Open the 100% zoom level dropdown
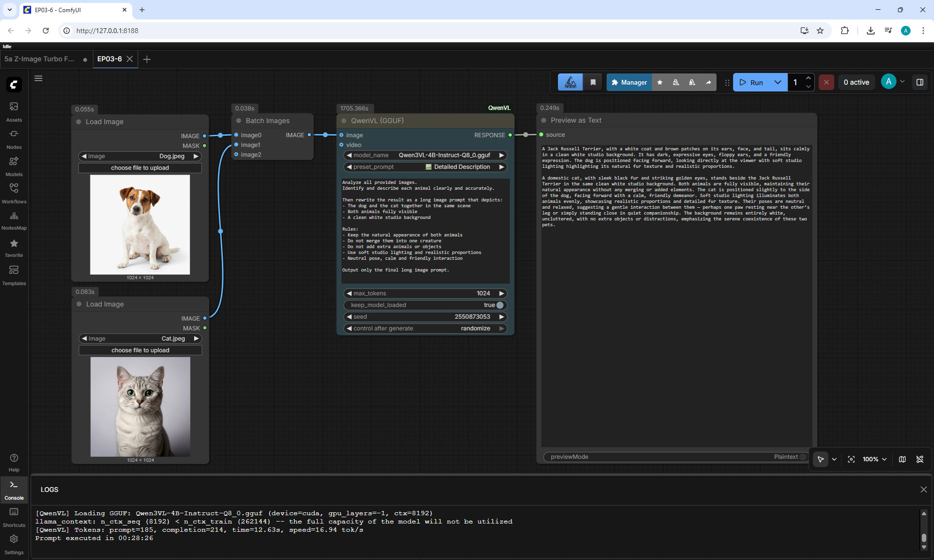This screenshot has width=934, height=560. click(x=875, y=459)
